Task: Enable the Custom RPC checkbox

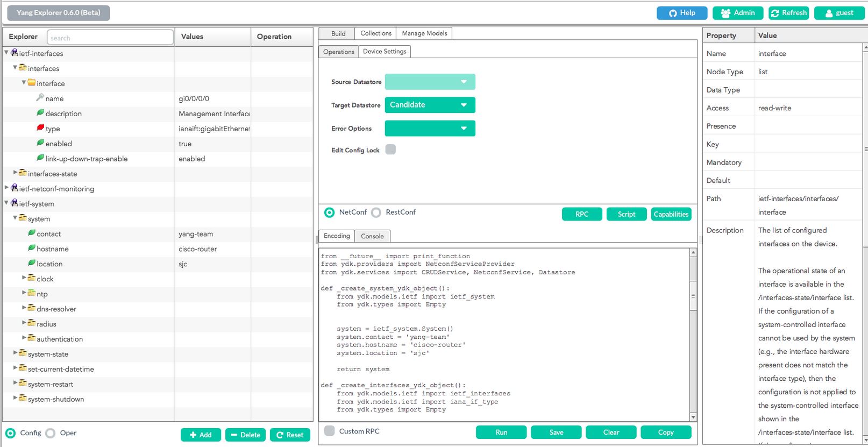Action: (330, 431)
